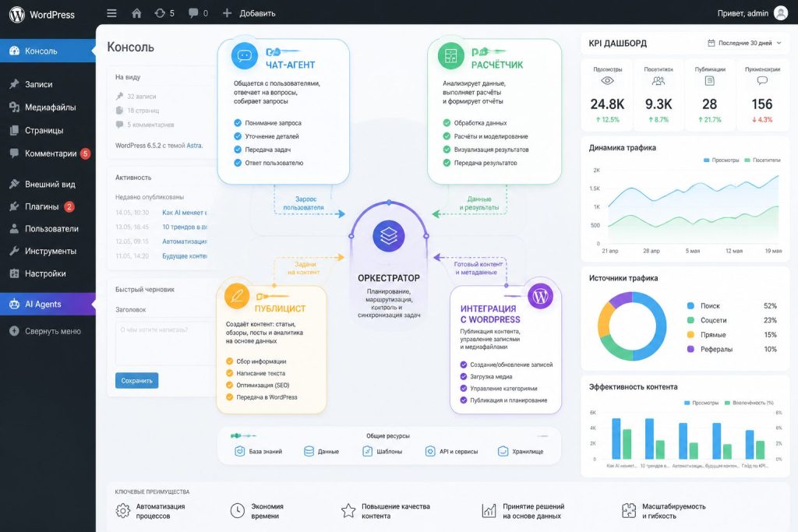The height and width of the screenshot is (532, 798).
Task: Collapse the sidebar with "Свернуть меню"
Action: [x=48, y=331]
